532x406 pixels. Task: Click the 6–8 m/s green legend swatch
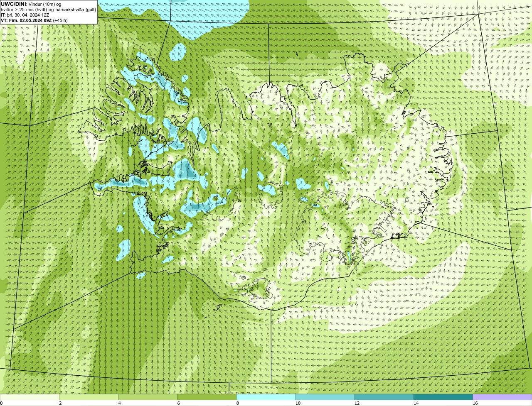[207, 397]
